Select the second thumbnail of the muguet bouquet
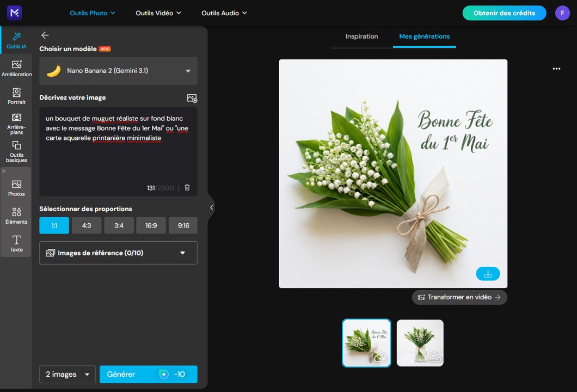This screenshot has width=577, height=392. click(420, 343)
